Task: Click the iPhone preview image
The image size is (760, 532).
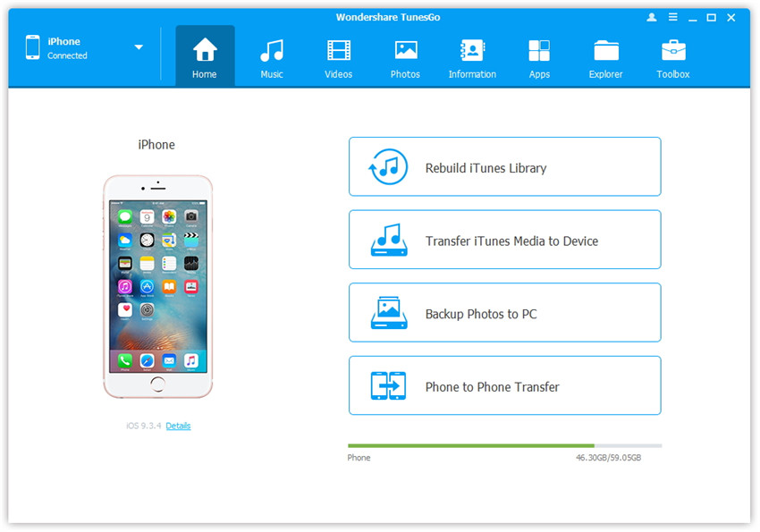Action: (157, 286)
